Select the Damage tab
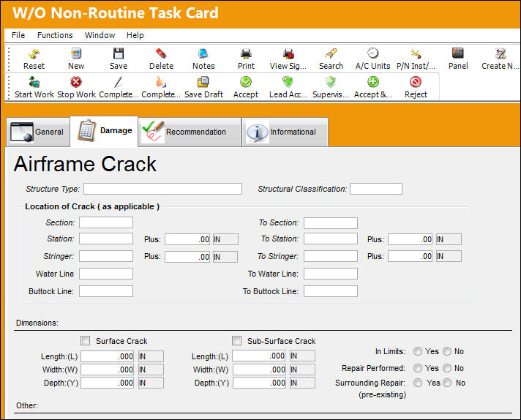 click(x=104, y=131)
